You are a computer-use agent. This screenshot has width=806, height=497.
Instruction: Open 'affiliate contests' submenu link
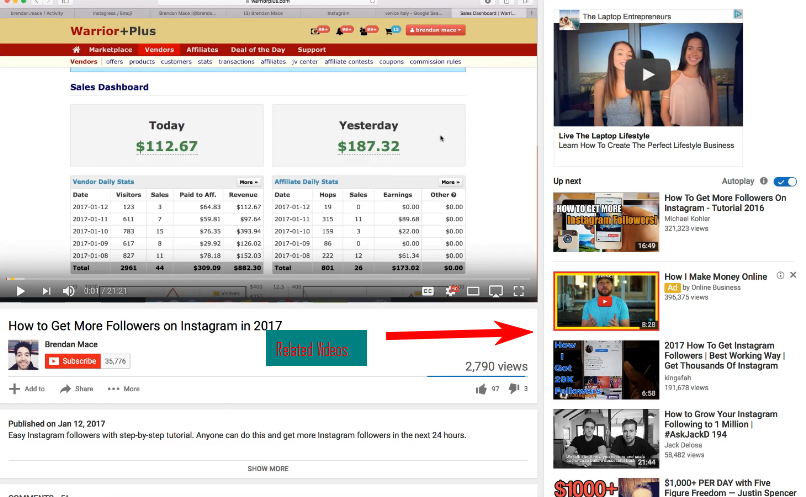[x=349, y=62]
